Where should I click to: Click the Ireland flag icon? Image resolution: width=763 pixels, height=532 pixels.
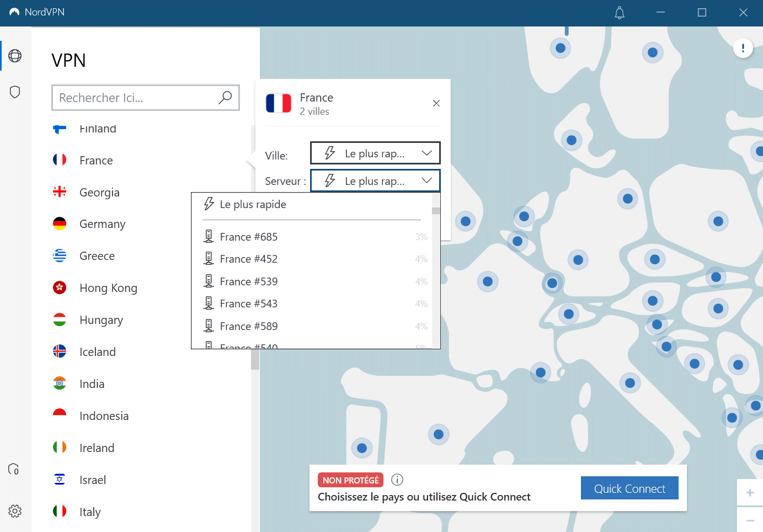pos(60,447)
